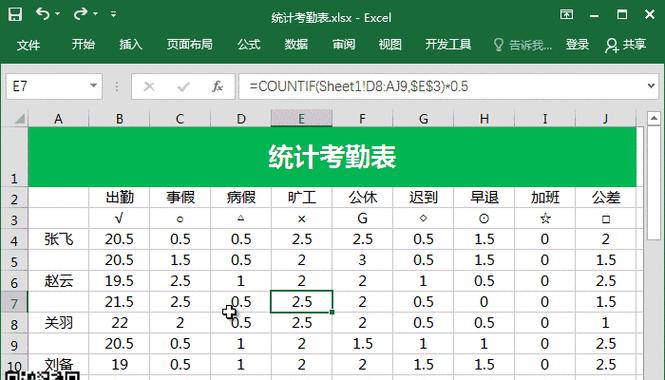Image resolution: width=665 pixels, height=380 pixels.
Task: Click the vertical scrollbar up arrow
Action: [x=654, y=118]
